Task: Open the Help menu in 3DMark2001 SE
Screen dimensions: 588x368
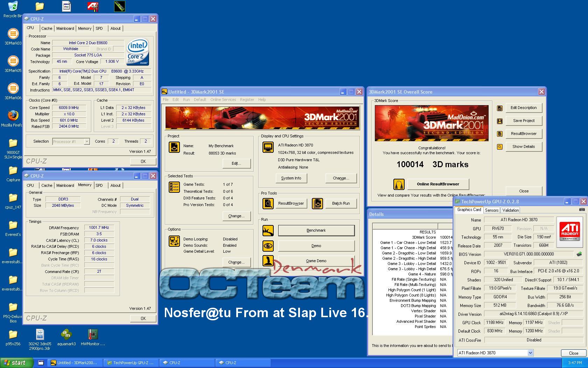Action: (262, 100)
